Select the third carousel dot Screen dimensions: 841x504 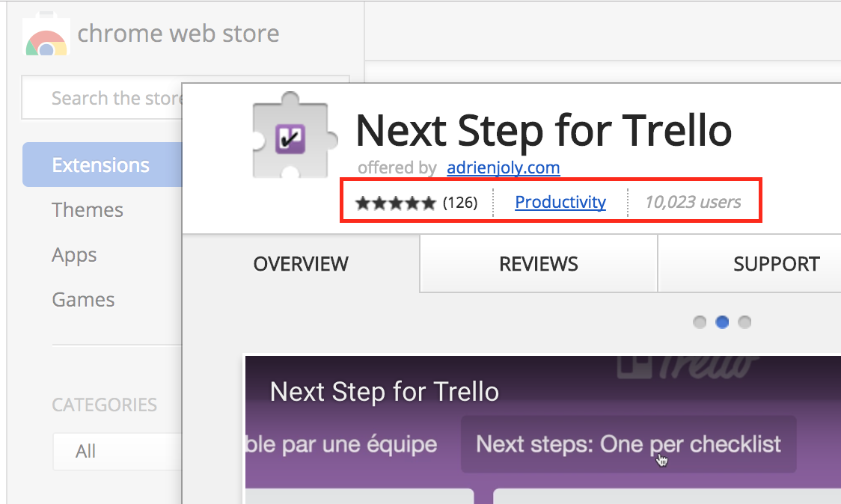coord(744,322)
